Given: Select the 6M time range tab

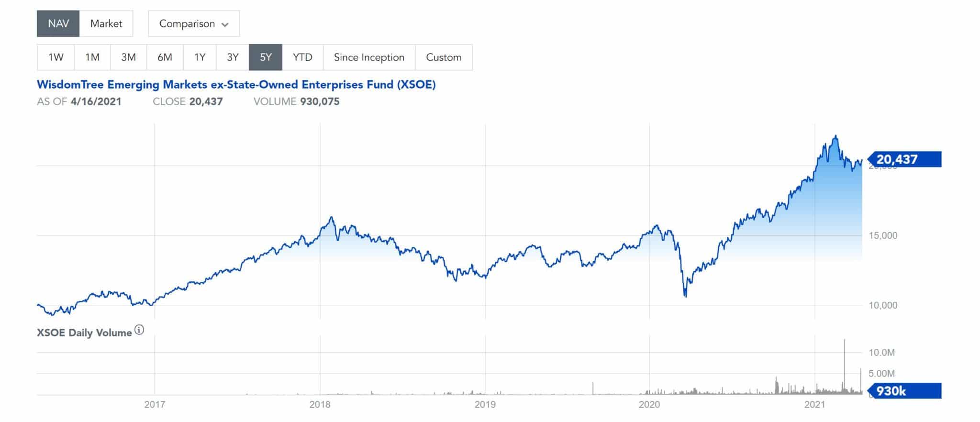Looking at the screenshot, I should point(164,57).
